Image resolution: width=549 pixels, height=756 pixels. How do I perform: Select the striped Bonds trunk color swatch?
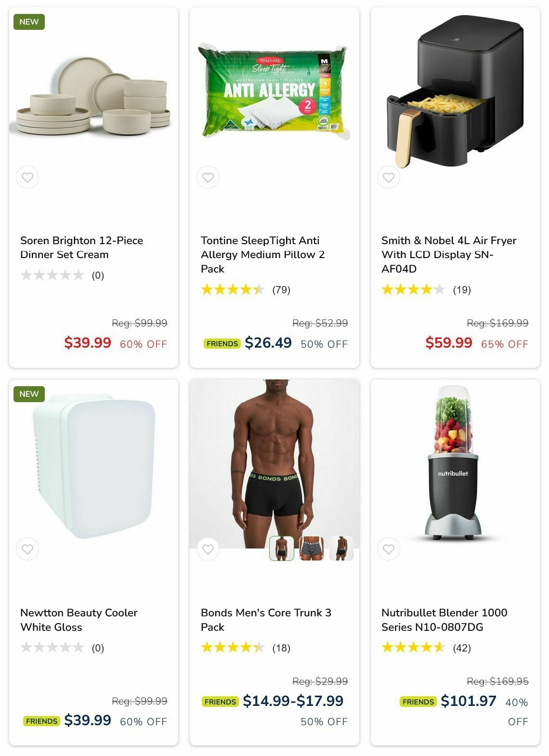[x=312, y=548]
